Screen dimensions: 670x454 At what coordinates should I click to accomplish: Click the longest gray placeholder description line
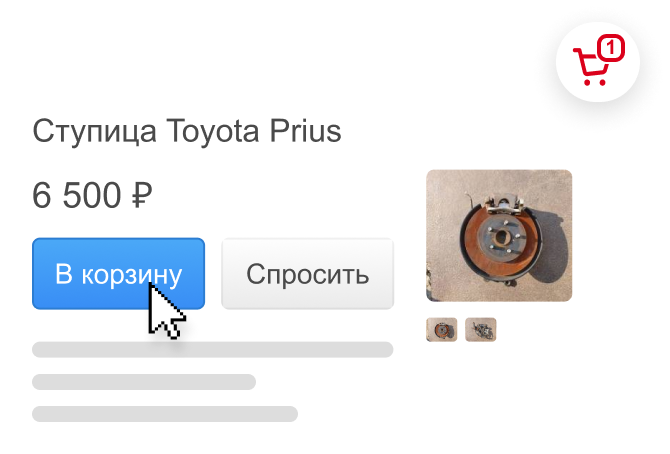(x=213, y=349)
